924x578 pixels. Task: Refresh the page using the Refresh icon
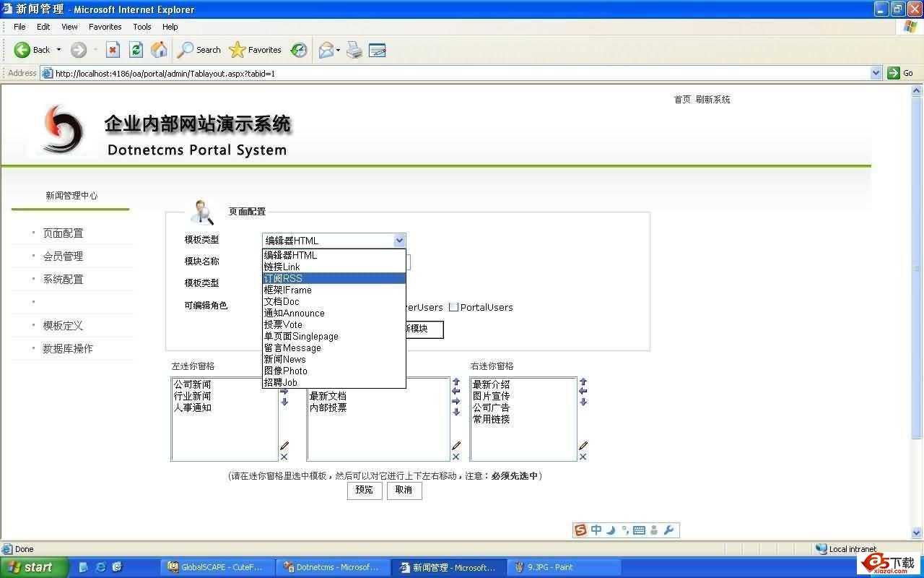tap(136, 50)
